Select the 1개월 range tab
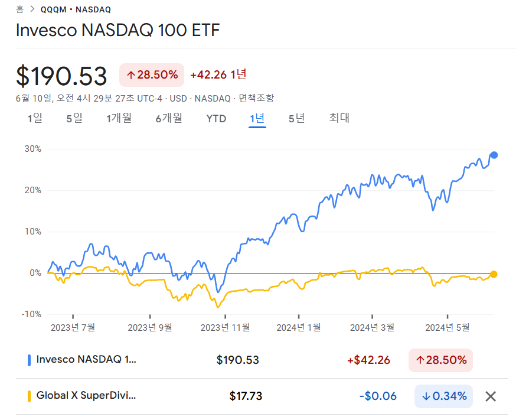 119,118
